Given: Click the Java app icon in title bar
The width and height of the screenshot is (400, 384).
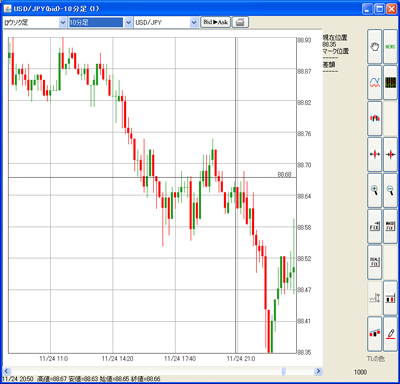Looking at the screenshot, I should click(x=7, y=8).
